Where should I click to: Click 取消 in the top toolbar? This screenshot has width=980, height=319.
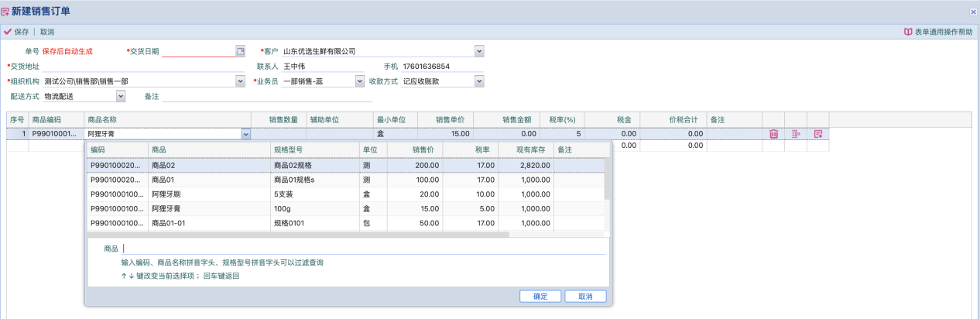pos(47,32)
